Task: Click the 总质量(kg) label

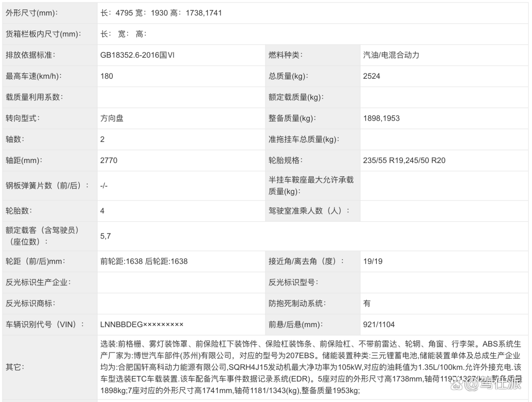Action: click(x=288, y=76)
